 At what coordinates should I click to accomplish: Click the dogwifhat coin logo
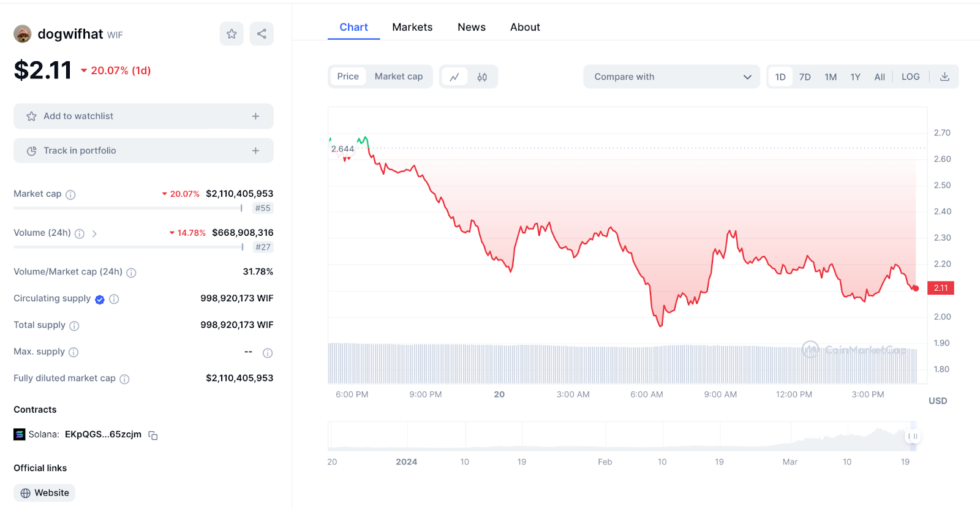[x=23, y=34]
